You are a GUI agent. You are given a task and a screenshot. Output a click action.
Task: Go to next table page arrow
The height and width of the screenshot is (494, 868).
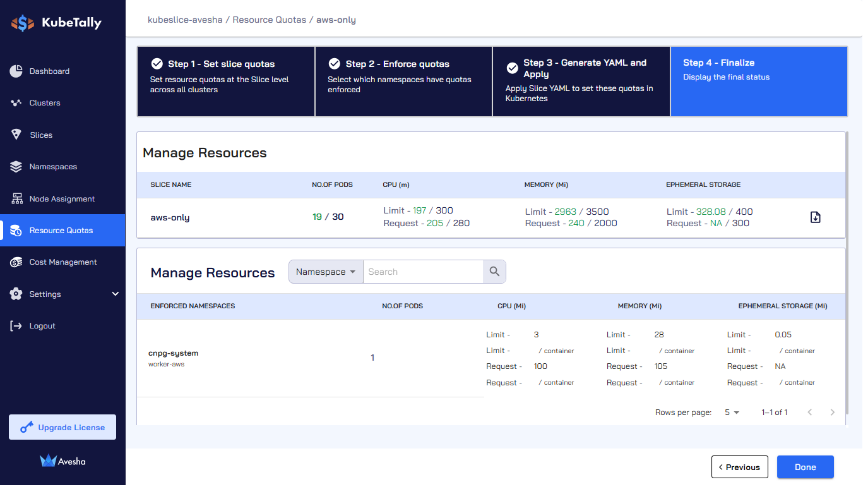(832, 413)
